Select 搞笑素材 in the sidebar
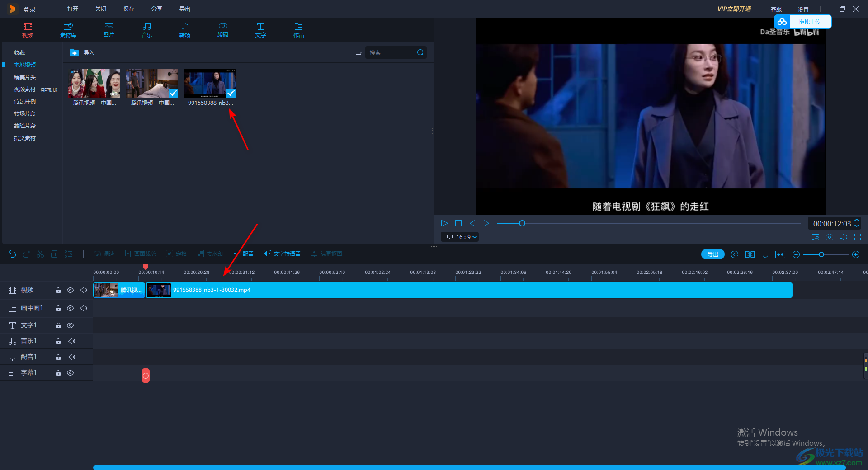This screenshot has width=868, height=470. 25,138
